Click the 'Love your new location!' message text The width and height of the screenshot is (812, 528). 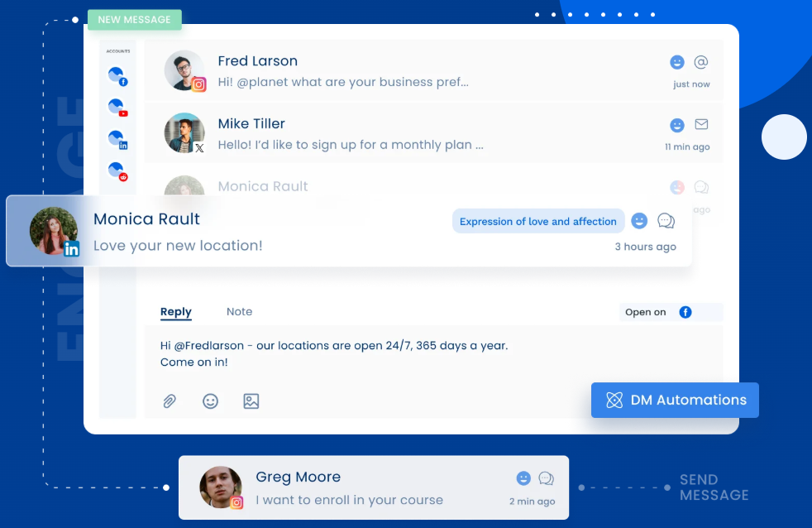click(178, 246)
